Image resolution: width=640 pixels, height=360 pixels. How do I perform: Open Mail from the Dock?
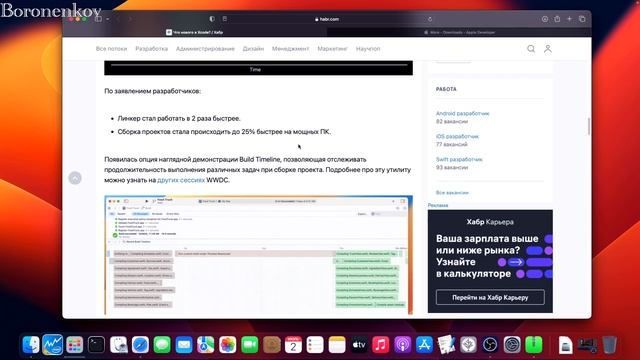click(184, 345)
